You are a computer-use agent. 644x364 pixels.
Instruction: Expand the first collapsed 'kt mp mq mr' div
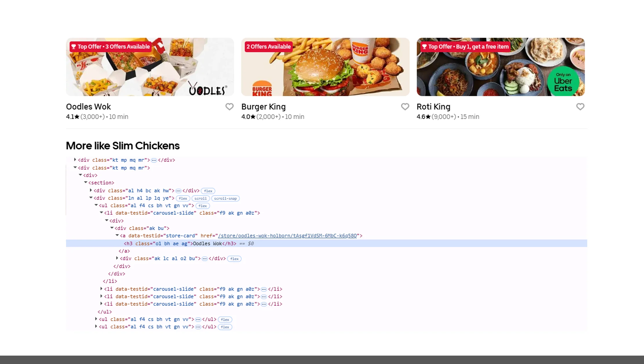(75, 160)
